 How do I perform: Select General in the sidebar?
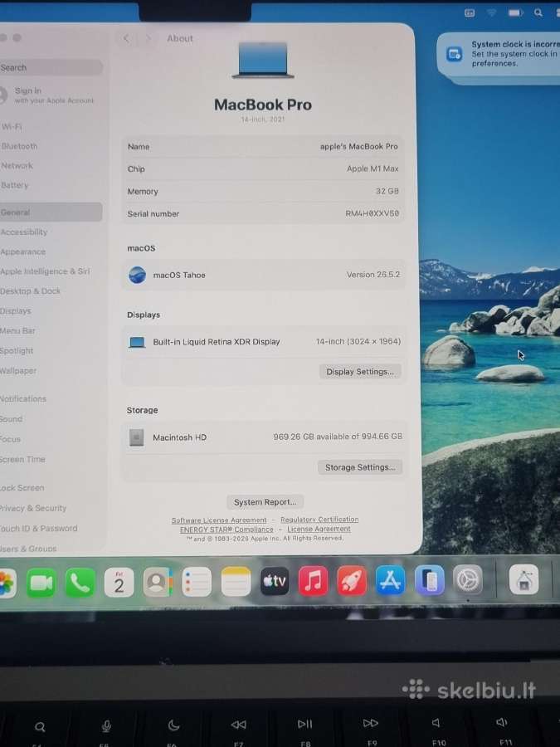(x=50, y=212)
